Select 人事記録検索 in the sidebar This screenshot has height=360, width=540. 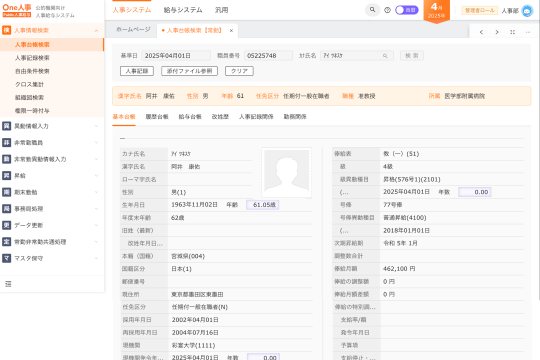[x=32, y=58]
